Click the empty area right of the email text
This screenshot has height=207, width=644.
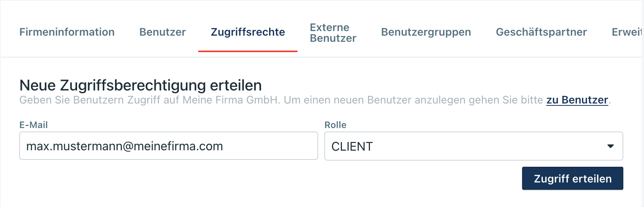point(270,146)
